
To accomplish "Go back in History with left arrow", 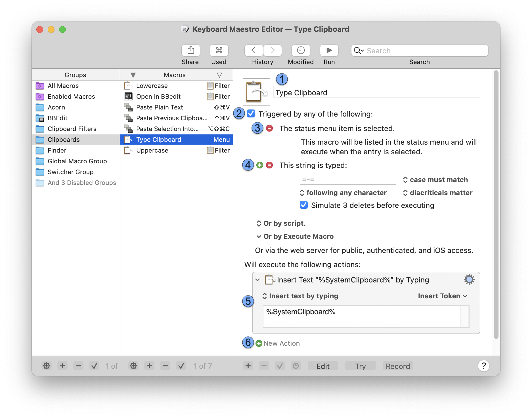I will pyautogui.click(x=254, y=50).
